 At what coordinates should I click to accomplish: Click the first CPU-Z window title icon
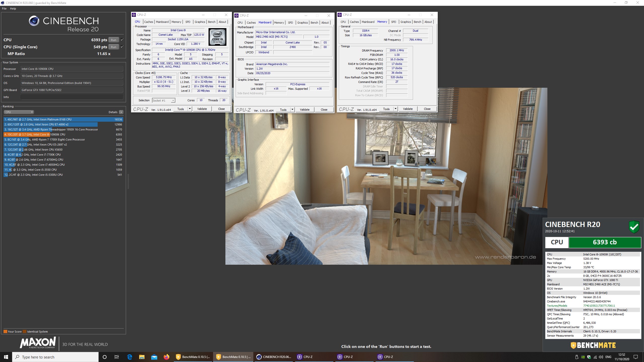pyautogui.click(x=134, y=15)
